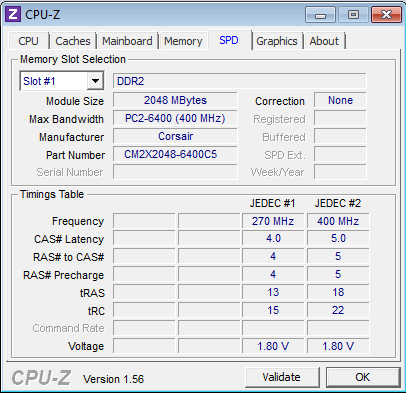Click the OK button

click(x=362, y=377)
